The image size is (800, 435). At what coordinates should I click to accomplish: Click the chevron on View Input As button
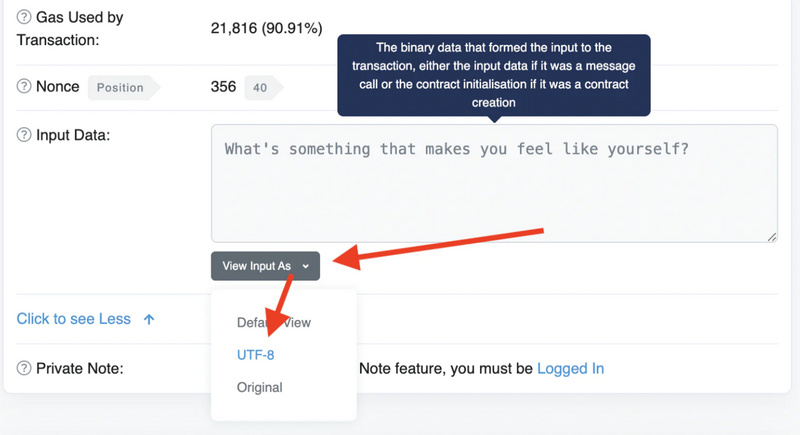click(x=305, y=267)
